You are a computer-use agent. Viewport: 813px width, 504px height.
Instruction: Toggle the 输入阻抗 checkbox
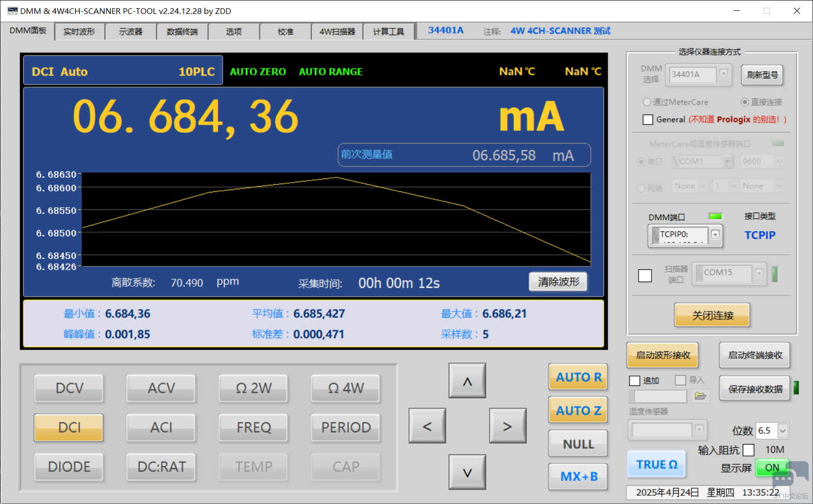(749, 450)
